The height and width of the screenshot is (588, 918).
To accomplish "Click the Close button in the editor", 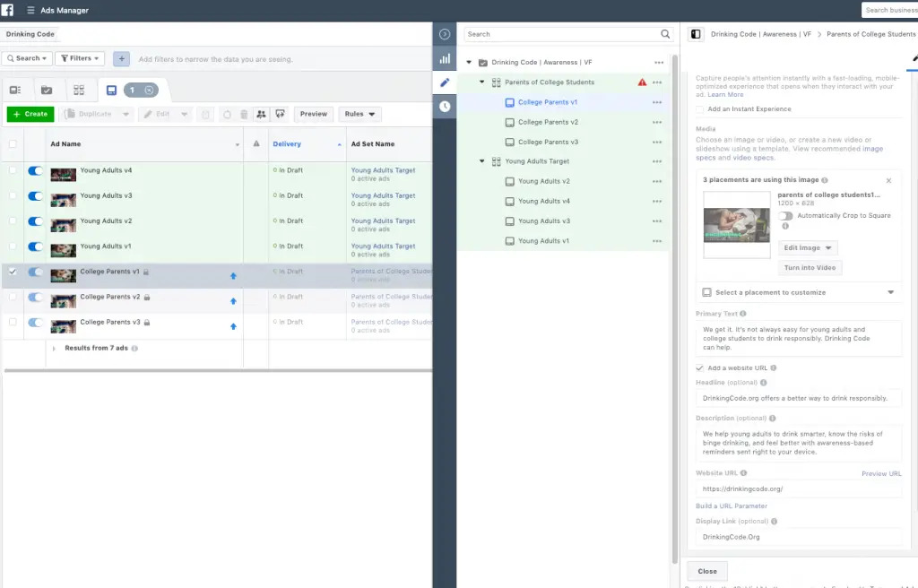I will pyautogui.click(x=707, y=571).
